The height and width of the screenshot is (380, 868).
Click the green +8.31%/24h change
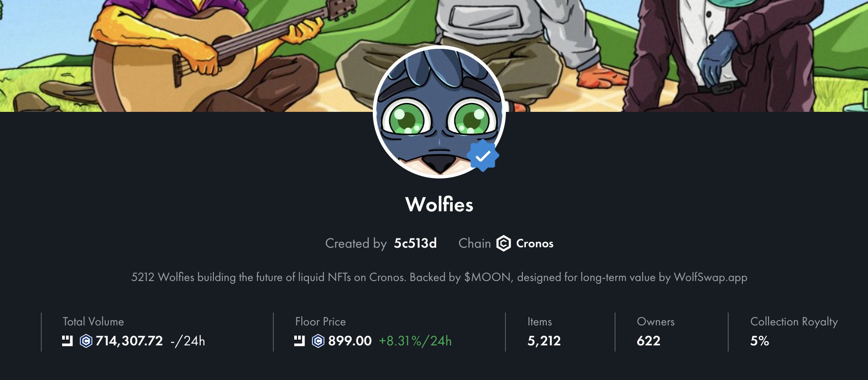tap(415, 341)
